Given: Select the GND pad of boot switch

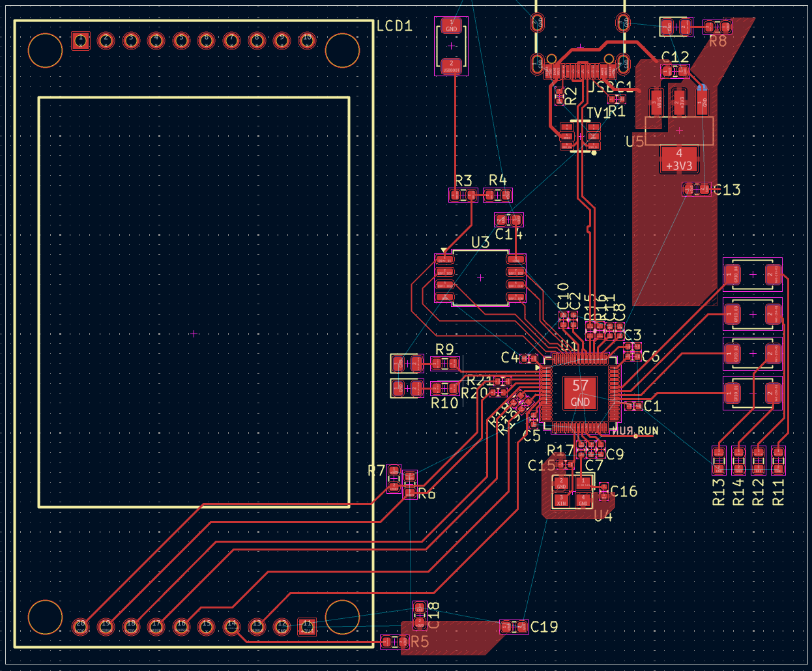Looking at the screenshot, I should click(451, 26).
